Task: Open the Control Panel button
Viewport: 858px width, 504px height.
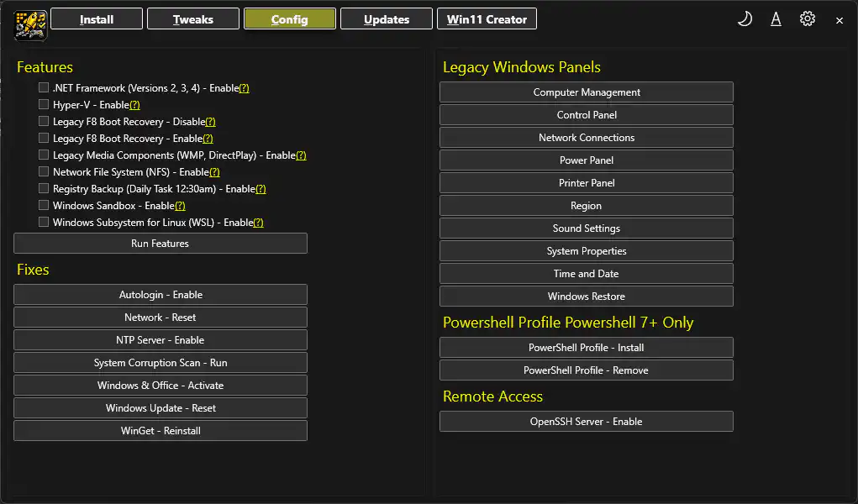Action: click(587, 115)
